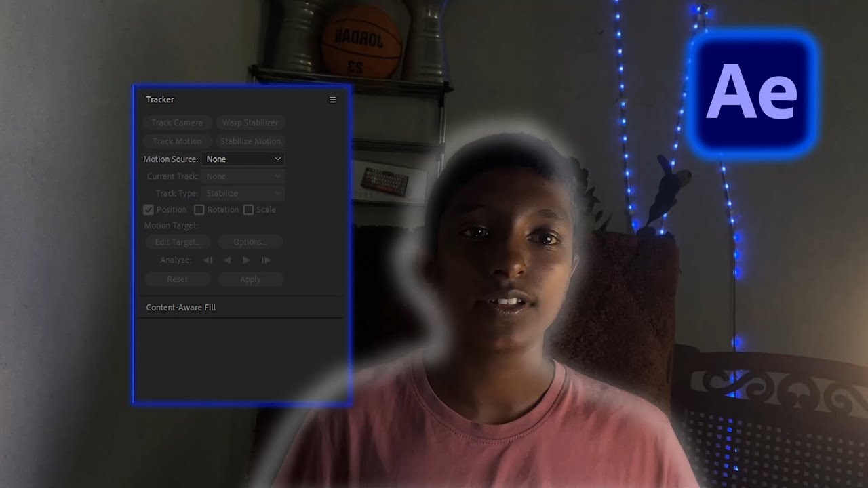868x488 pixels.
Task: Open the Tracker panel hamburger menu
Action: coord(332,100)
